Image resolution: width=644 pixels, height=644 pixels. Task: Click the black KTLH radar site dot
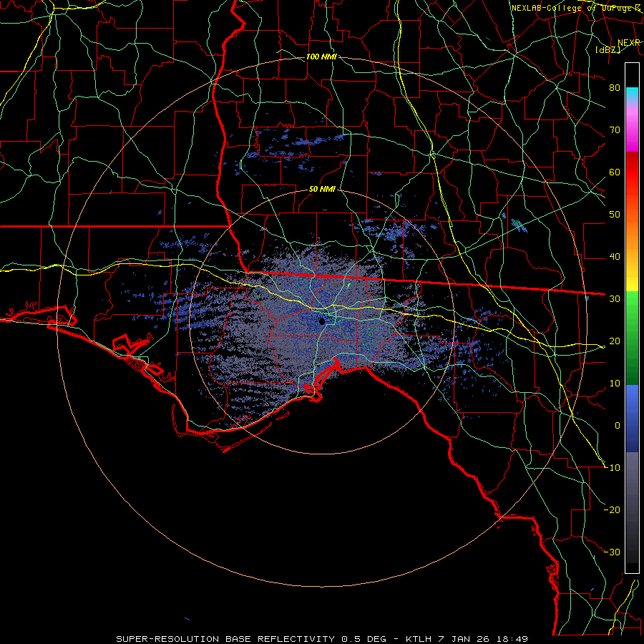tap(322, 321)
